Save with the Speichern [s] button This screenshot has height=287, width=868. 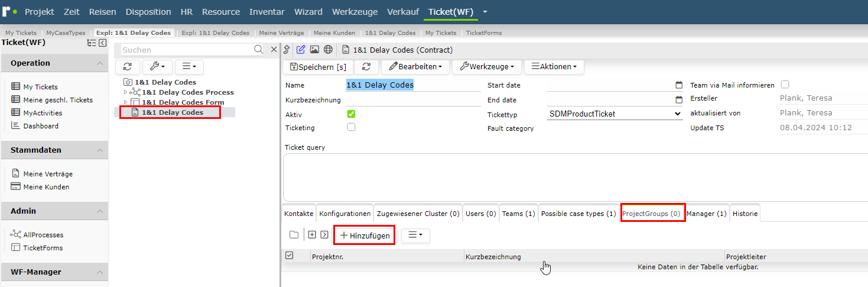(318, 67)
